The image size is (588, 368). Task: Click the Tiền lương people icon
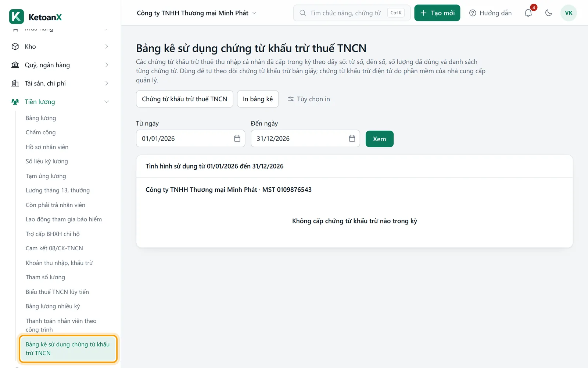tap(15, 102)
